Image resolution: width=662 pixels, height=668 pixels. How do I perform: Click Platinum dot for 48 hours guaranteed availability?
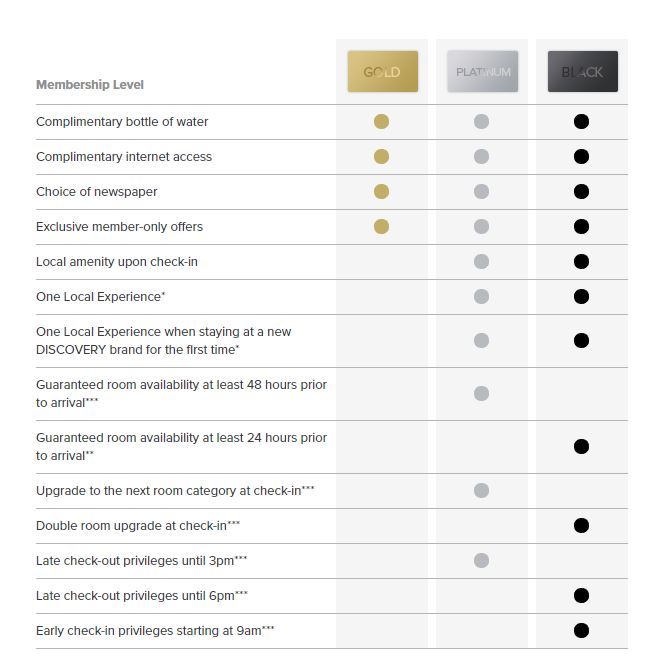tap(481, 394)
